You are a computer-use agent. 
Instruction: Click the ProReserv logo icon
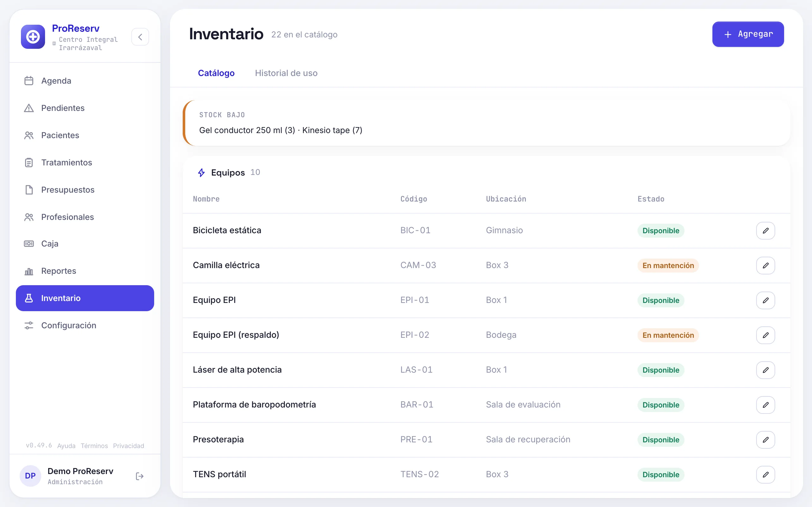pos(33,37)
